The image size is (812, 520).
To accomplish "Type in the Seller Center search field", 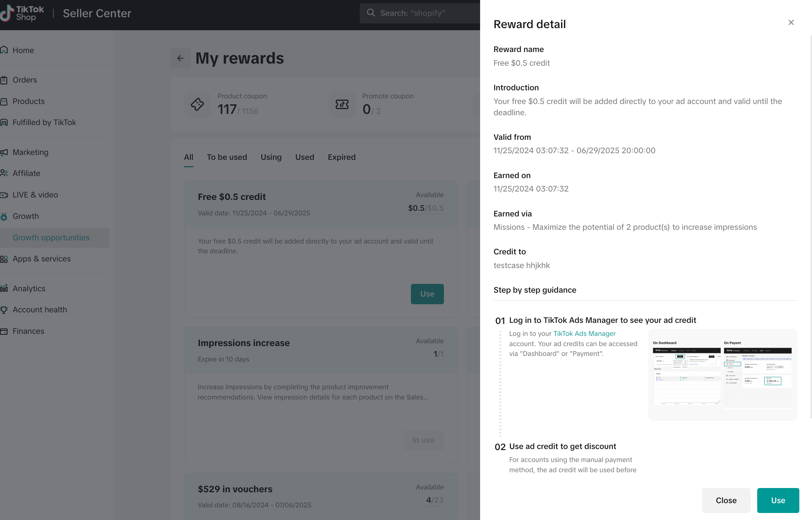I will coord(421,13).
